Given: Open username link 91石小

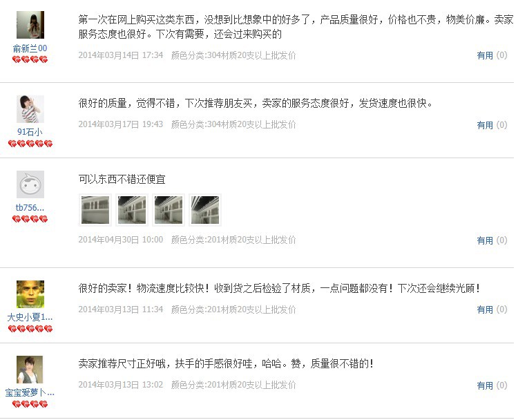Looking at the screenshot, I should (30, 132).
